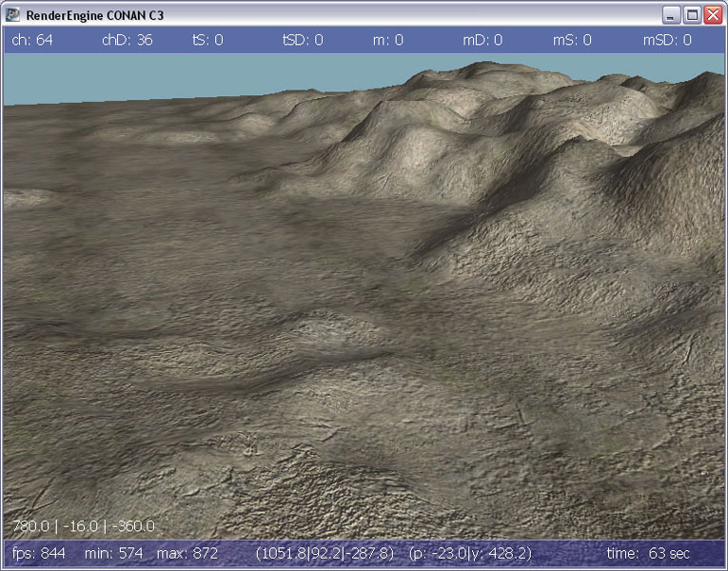Minimize the RenderEngine window
The width and height of the screenshot is (728, 571).
coord(673,15)
